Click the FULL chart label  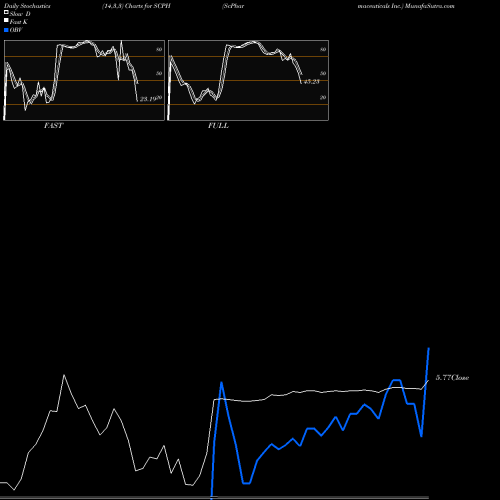pos(218,126)
